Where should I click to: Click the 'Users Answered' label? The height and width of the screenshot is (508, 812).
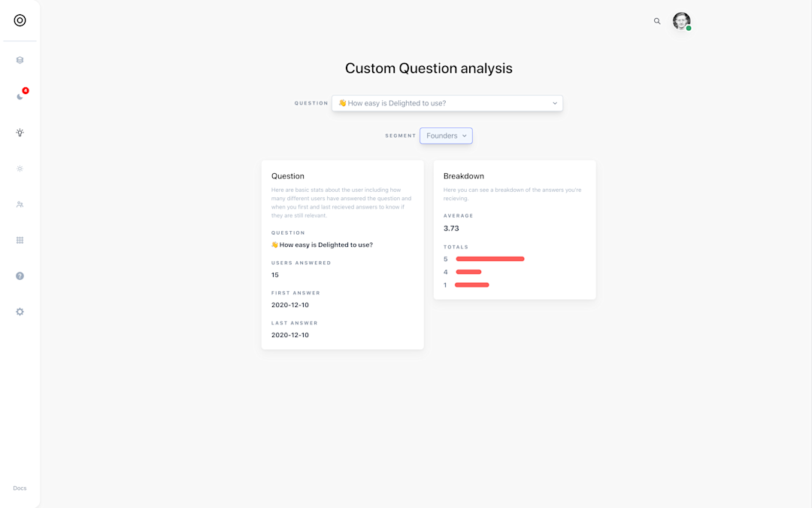click(301, 263)
